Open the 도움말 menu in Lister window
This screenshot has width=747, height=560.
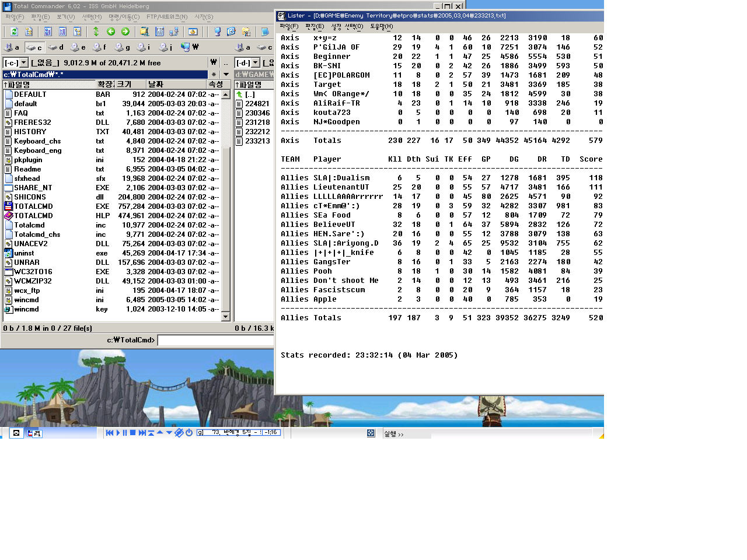[x=381, y=26]
